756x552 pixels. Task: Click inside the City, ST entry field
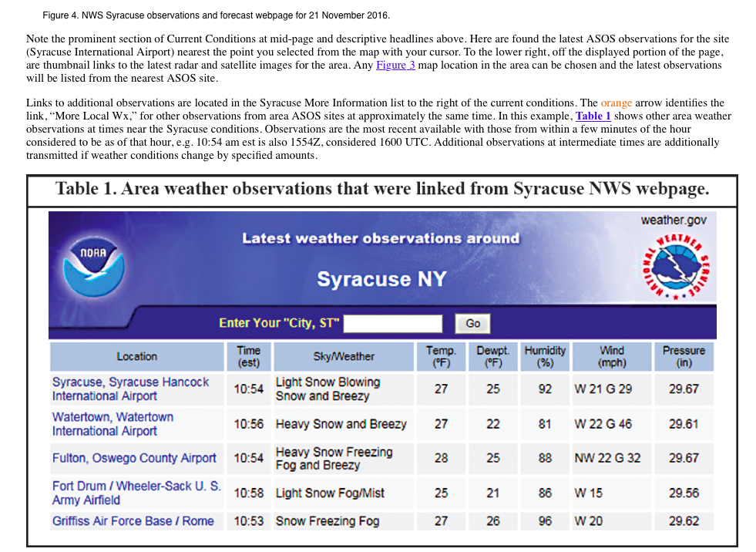tap(395, 323)
